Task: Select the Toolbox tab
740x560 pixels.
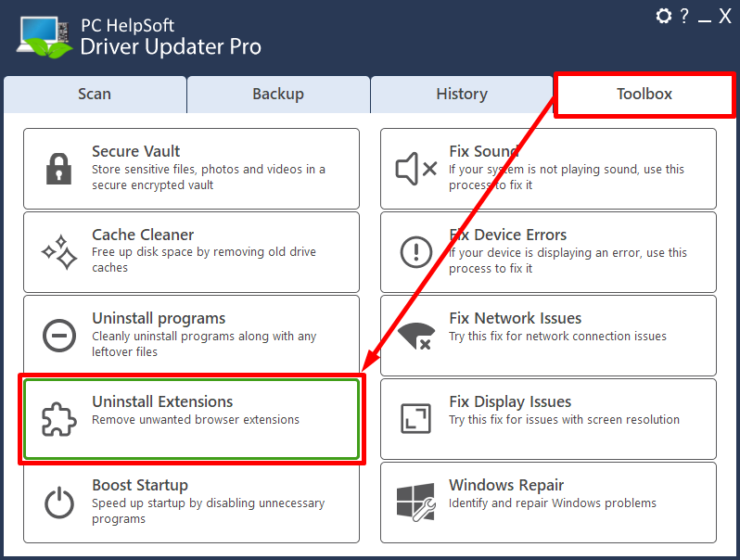Action: (x=644, y=94)
